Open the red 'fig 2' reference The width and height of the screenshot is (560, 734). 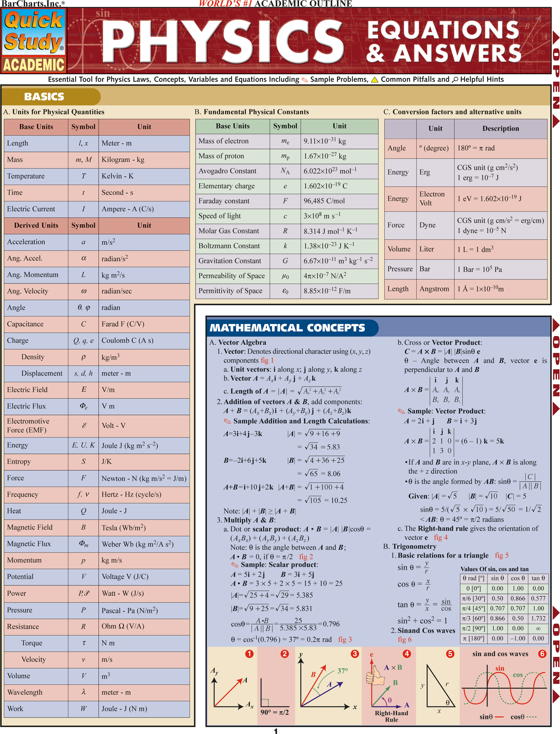point(306,557)
